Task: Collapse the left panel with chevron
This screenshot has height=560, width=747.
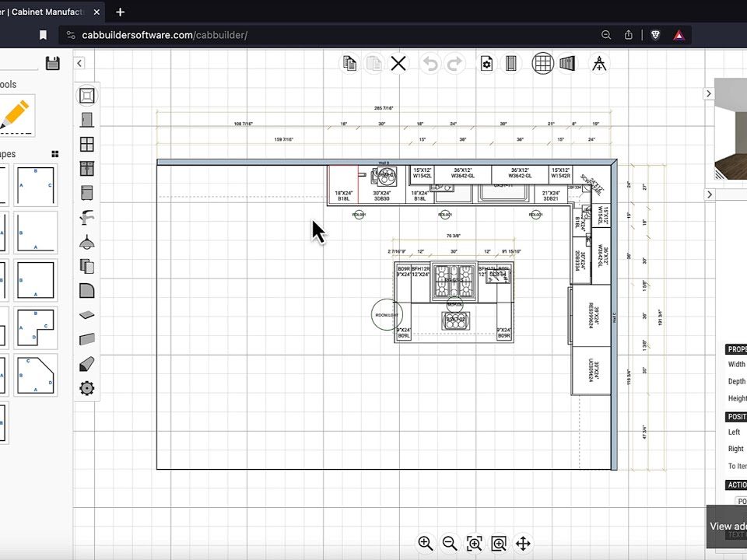Action: point(79,64)
